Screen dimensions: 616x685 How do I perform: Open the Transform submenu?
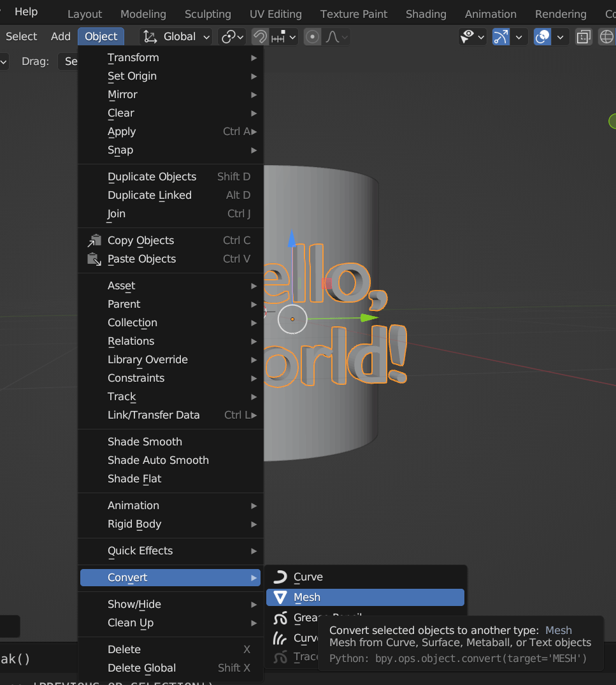tap(170, 57)
